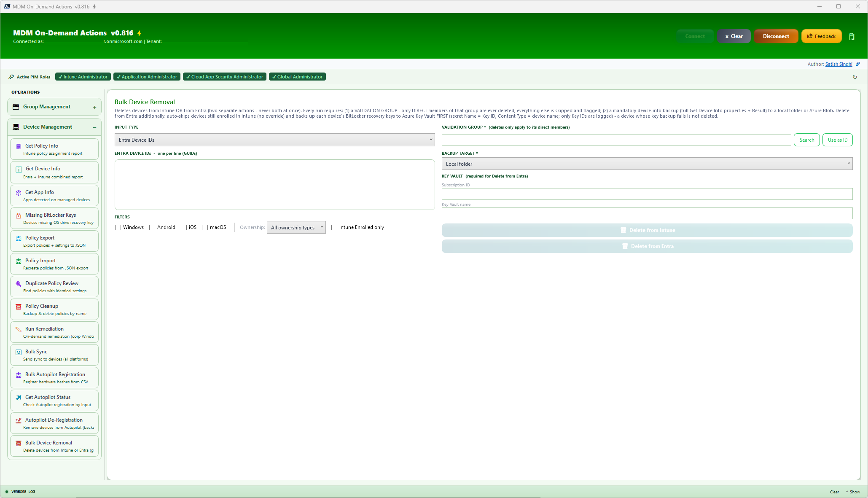Select Missing BitLocker Keys operation

(54, 218)
